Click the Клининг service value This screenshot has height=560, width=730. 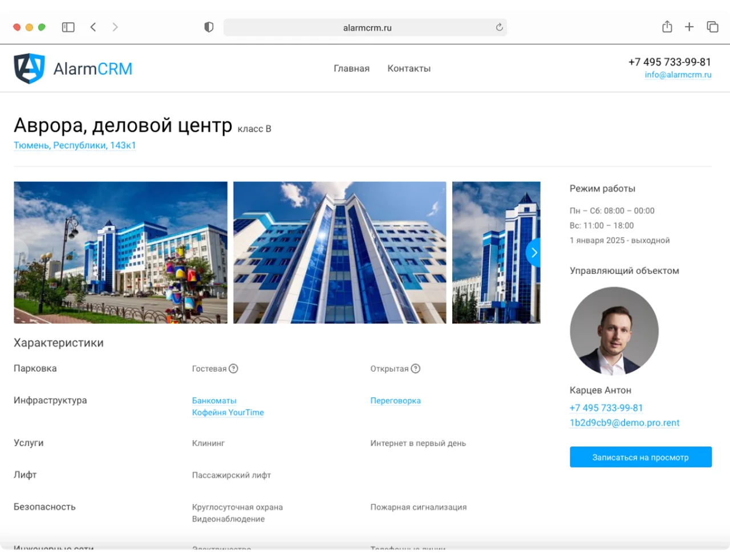coord(208,443)
